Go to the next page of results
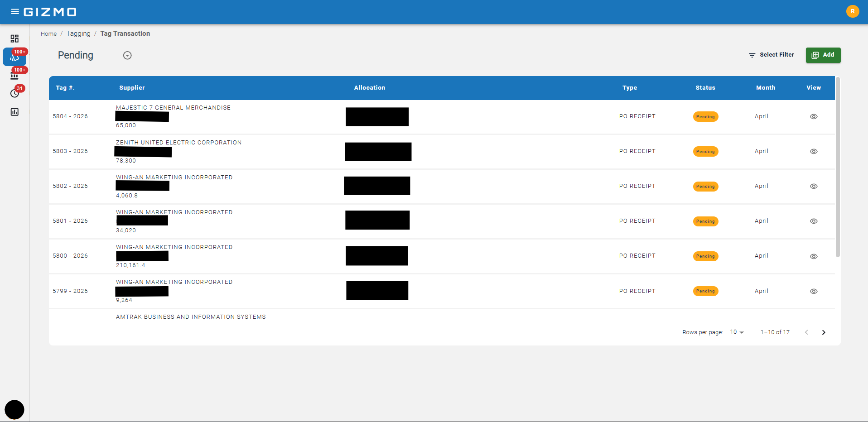 (824, 332)
